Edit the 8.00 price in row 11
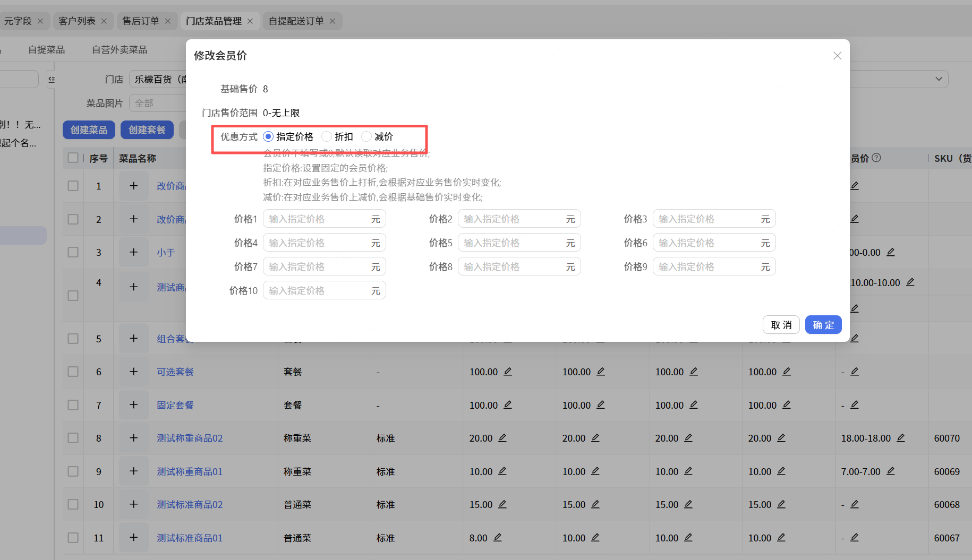The width and height of the screenshot is (972, 560). [498, 538]
